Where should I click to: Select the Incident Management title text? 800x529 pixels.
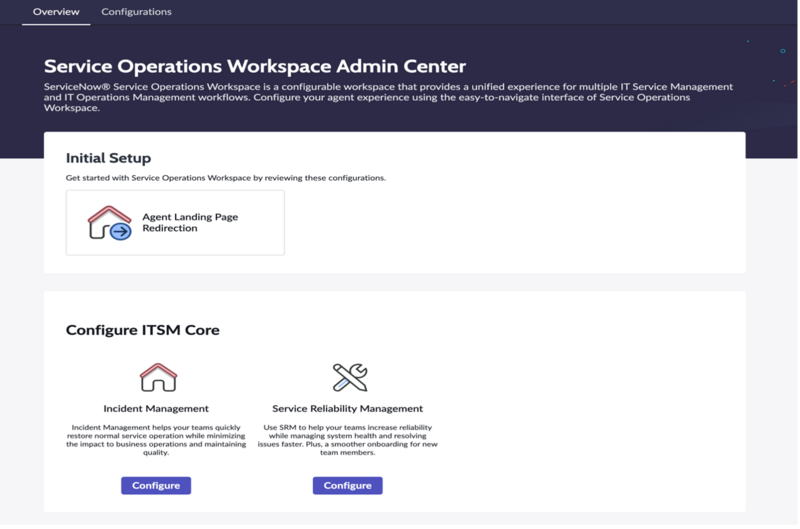tap(156, 409)
